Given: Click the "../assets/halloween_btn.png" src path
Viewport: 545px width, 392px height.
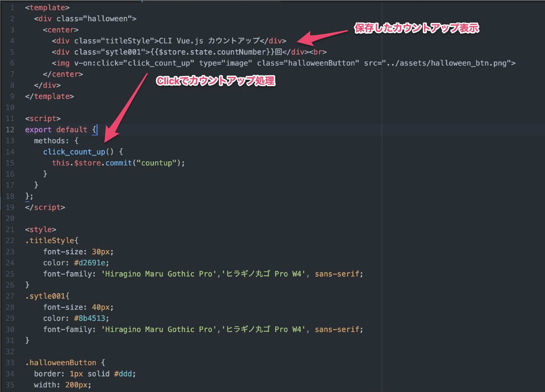Looking at the screenshot, I should tap(446, 63).
